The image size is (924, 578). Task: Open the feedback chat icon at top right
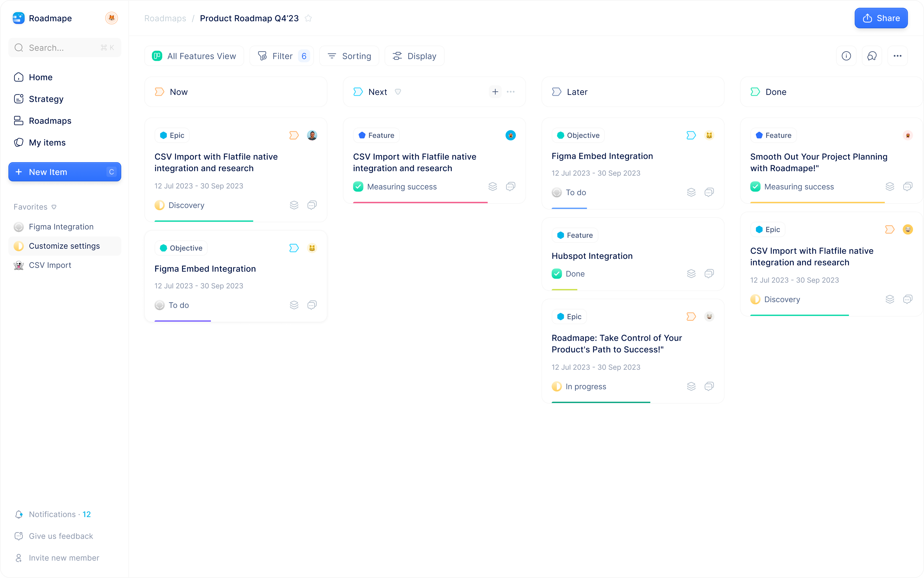872,55
